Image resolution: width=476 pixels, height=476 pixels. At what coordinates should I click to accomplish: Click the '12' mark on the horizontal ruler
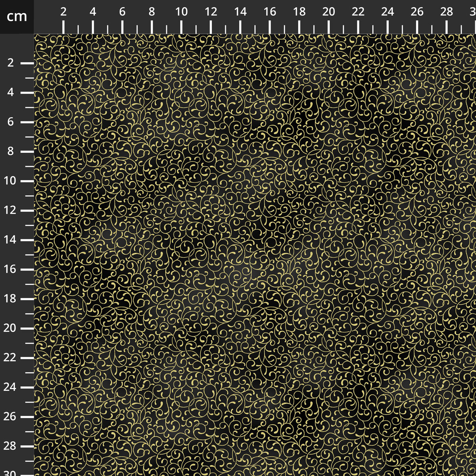211,12
